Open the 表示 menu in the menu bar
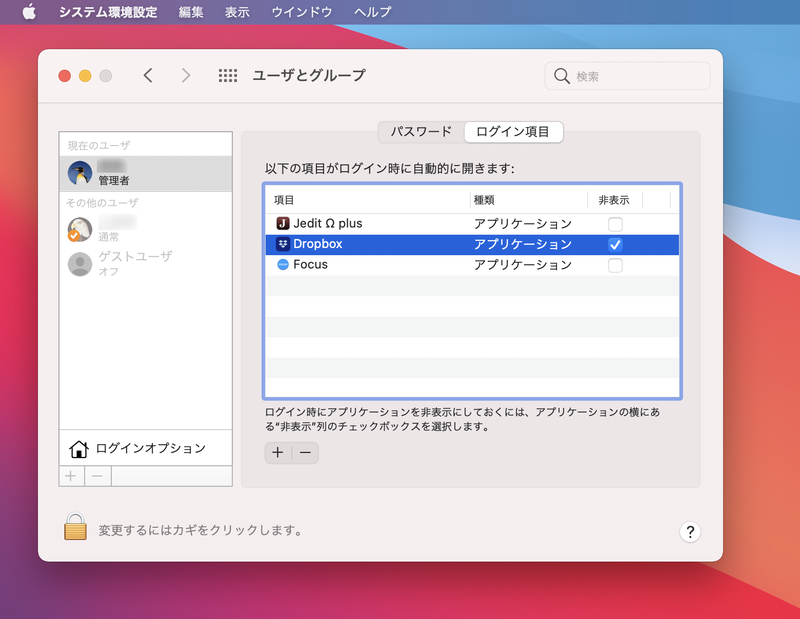Viewport: 800px width, 619px height. 237,11
